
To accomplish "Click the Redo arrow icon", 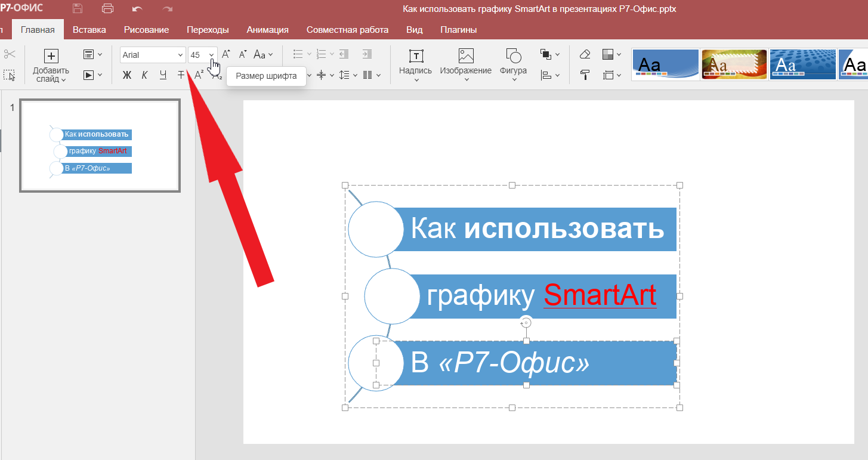I will click(168, 9).
